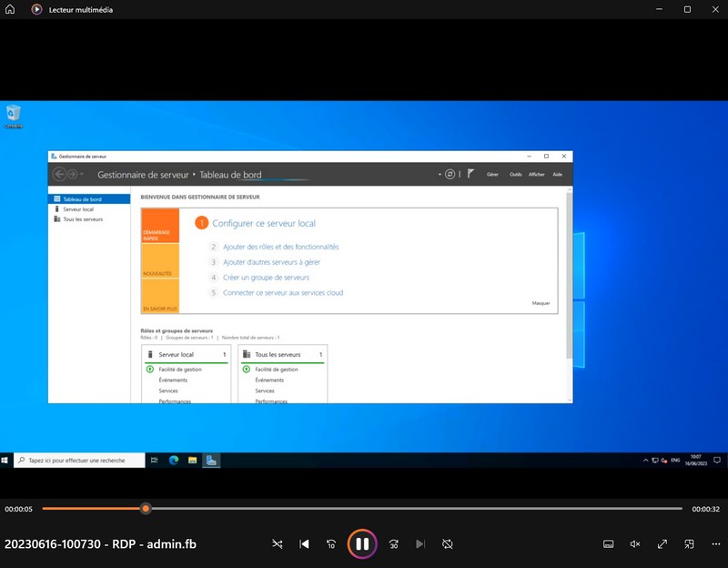The height and width of the screenshot is (568, 728).
Task: Skip to the previous track
Action: [305, 544]
